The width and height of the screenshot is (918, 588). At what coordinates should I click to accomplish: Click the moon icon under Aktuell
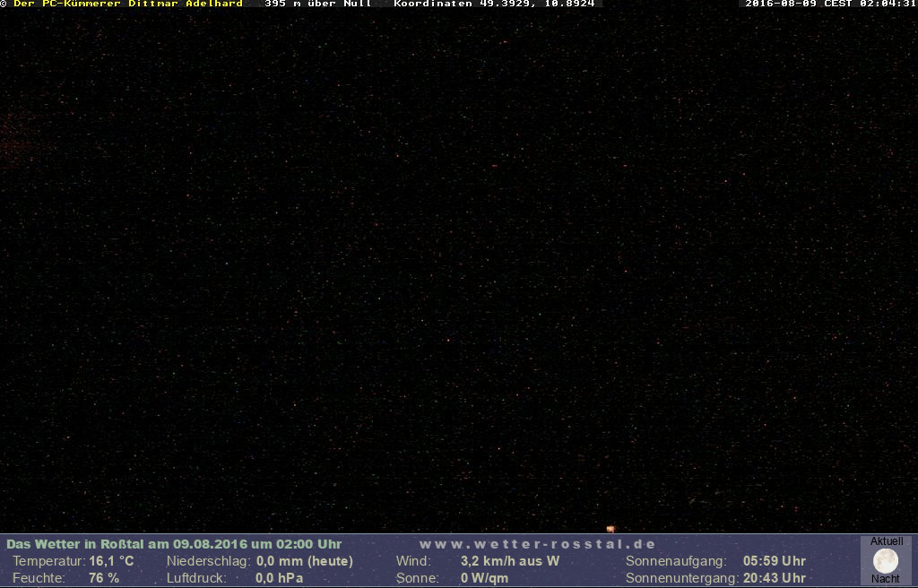[885, 561]
